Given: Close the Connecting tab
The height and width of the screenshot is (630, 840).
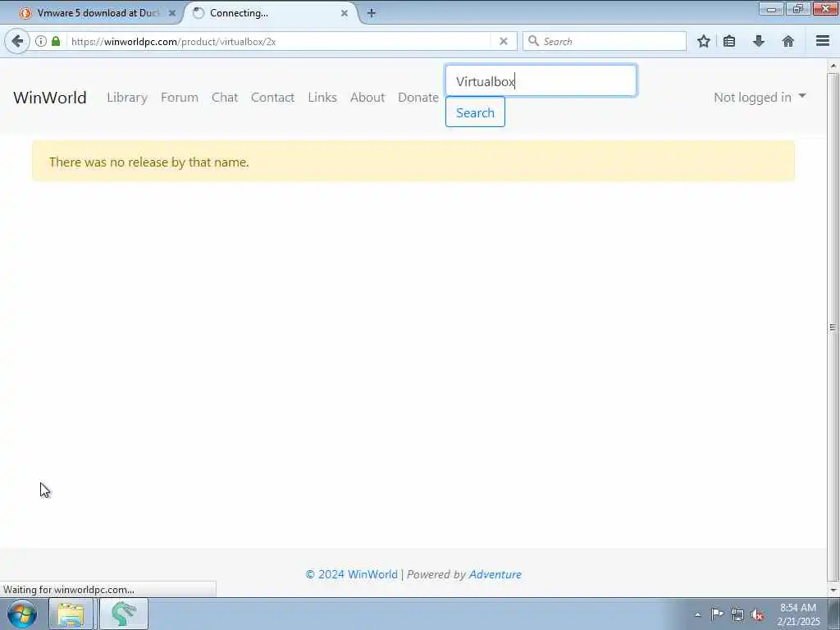Looking at the screenshot, I should (x=345, y=13).
